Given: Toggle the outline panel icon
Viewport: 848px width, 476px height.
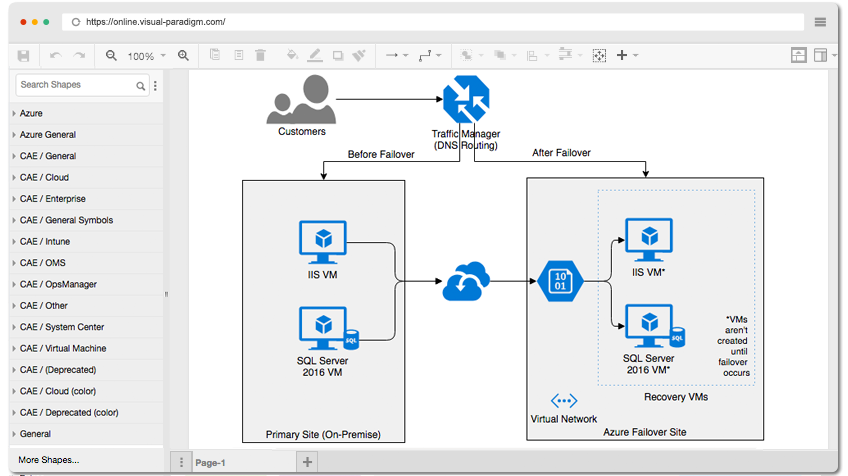Looking at the screenshot, I should [798, 55].
